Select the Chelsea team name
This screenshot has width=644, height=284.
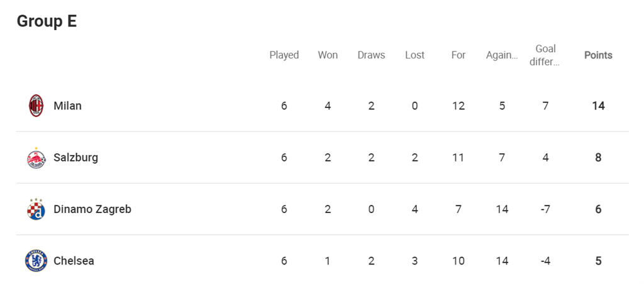pos(74,261)
